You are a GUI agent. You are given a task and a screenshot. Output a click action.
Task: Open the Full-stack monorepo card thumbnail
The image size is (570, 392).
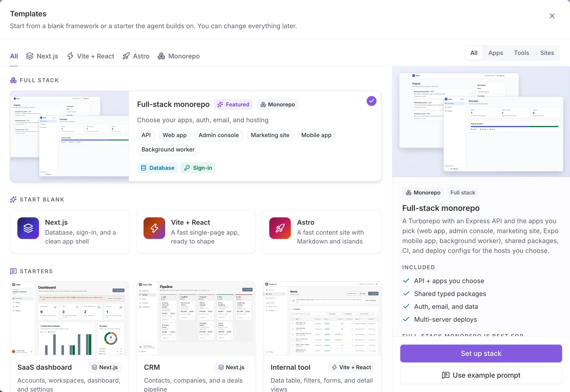[x=70, y=136]
